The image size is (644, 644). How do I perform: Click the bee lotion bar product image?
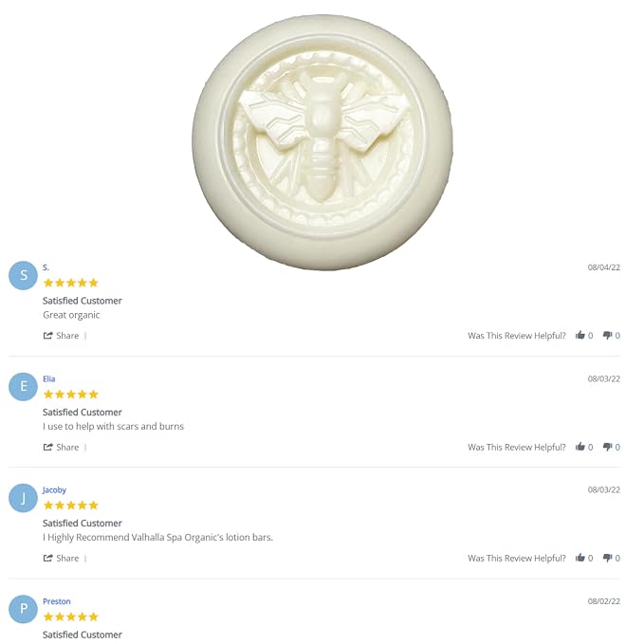tap(322, 142)
